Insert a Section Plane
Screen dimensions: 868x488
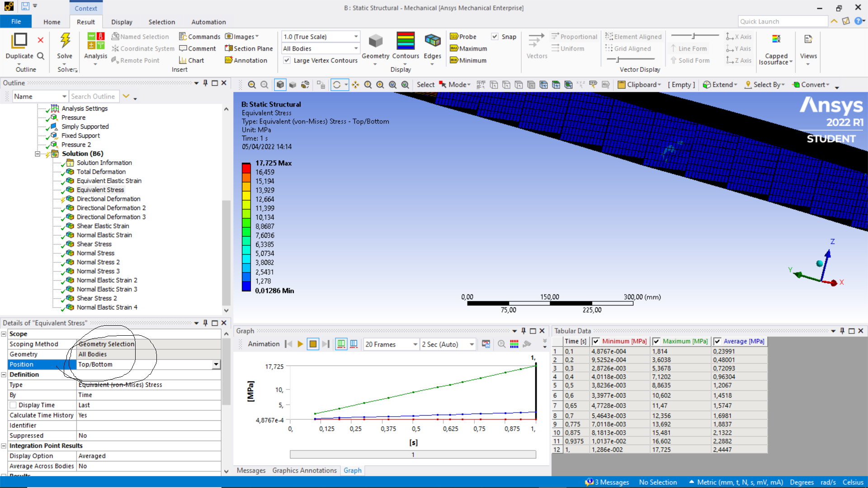(x=249, y=48)
